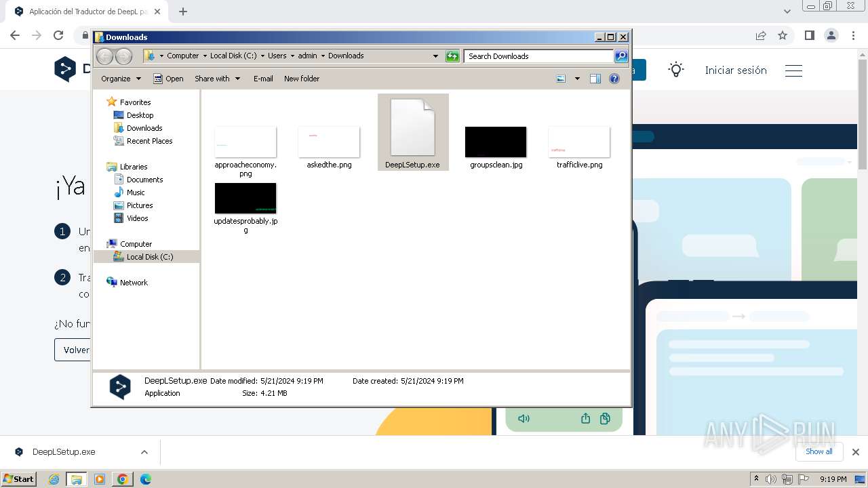Screen dimensions: 868x488
Task: Click Chrome's reload page icon
Action: [58, 35]
